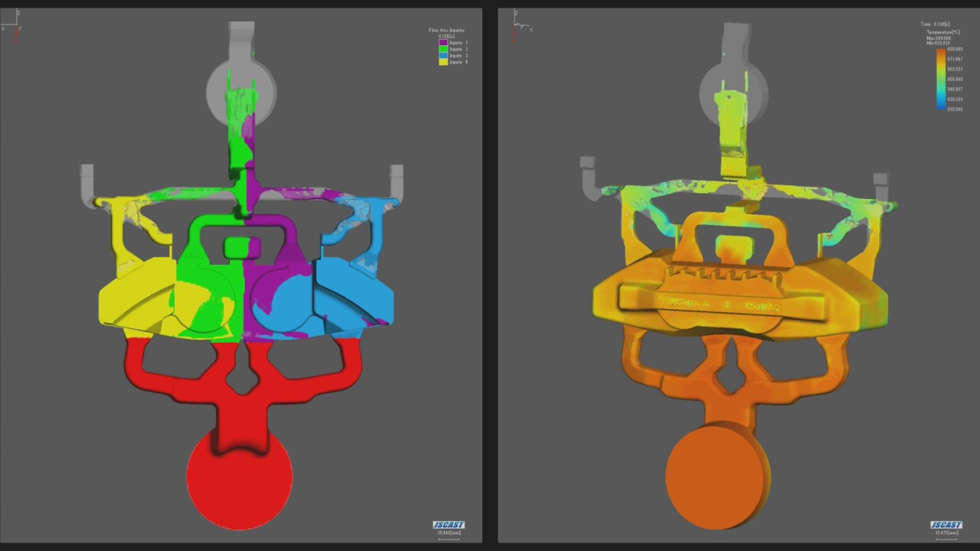The image size is (980, 551).
Task: Click the 'Time 0.138[s]' label in temperature view
Action: point(935,24)
